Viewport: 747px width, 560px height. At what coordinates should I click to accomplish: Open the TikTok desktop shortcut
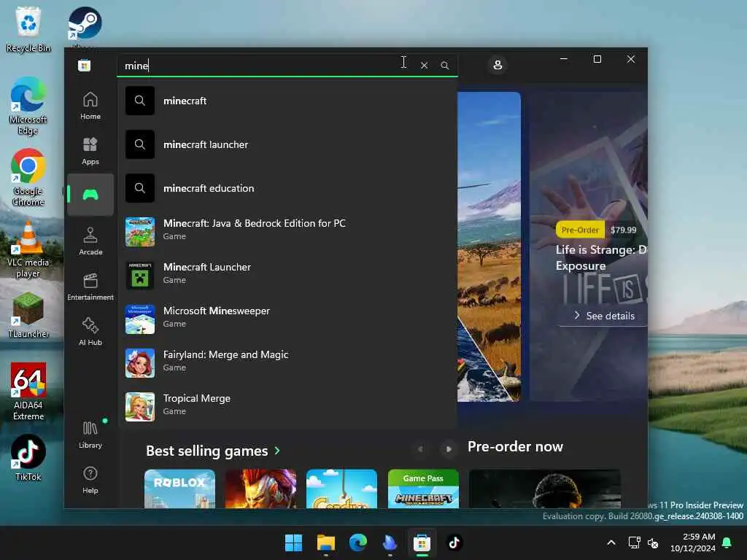[28, 458]
